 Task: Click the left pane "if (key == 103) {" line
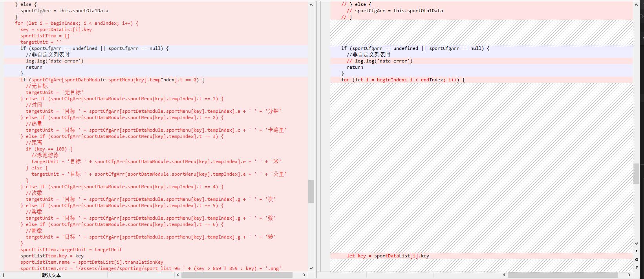[49, 149]
